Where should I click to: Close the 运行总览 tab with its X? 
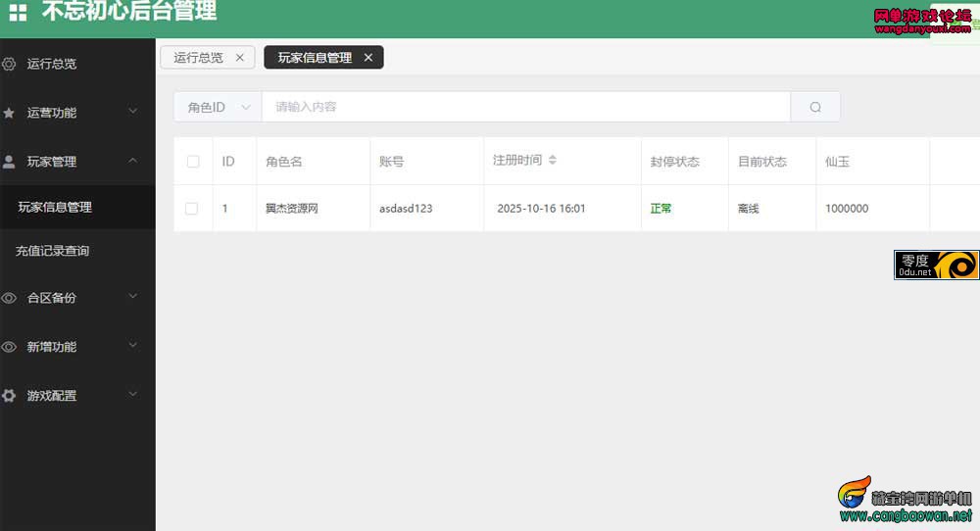240,58
